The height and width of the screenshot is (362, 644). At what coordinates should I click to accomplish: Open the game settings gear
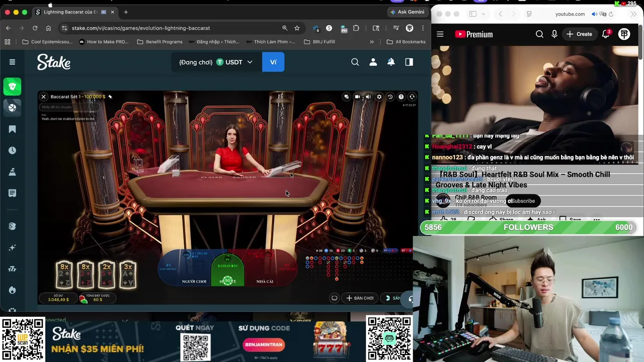(x=379, y=97)
